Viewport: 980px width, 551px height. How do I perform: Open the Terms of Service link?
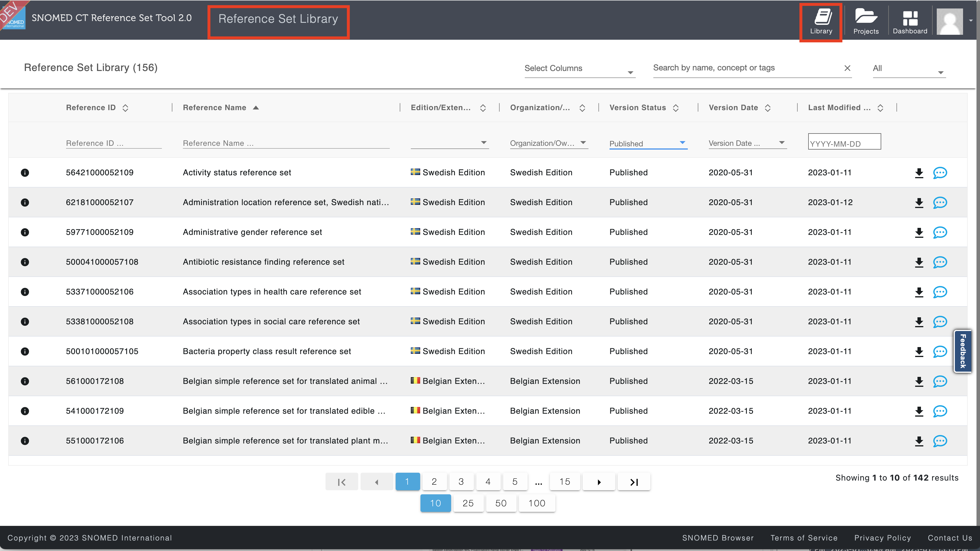point(804,538)
